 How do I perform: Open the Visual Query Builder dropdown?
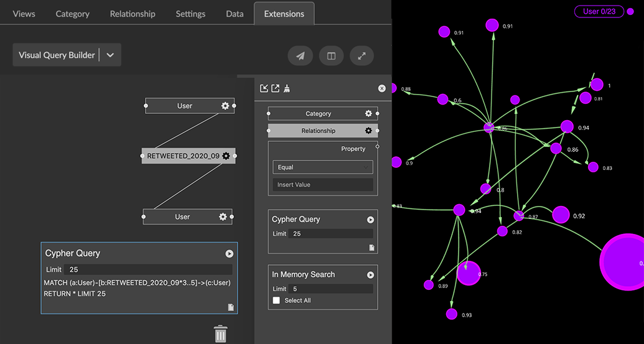click(x=110, y=55)
